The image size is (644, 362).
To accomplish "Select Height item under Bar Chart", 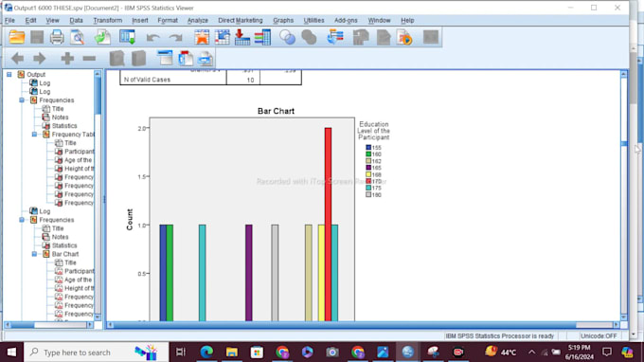I will 79,288.
